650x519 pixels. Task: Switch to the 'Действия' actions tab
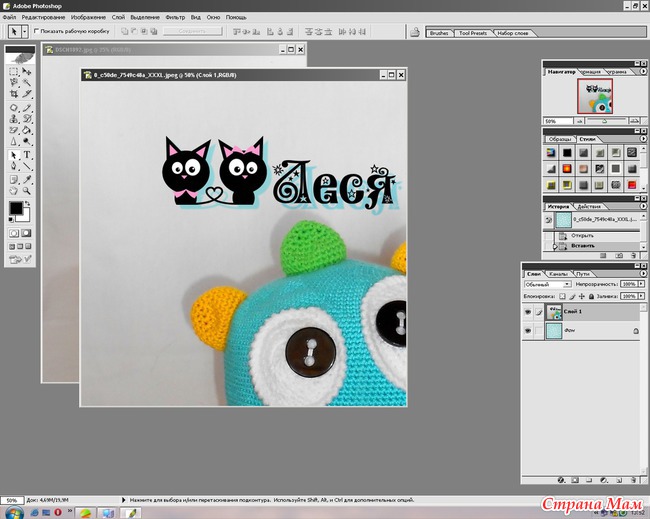pyautogui.click(x=589, y=206)
